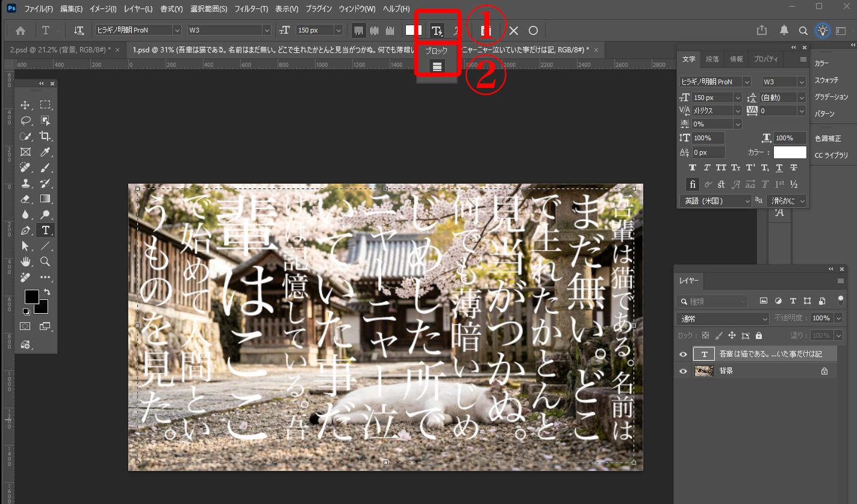Toggle faux bold formatting in the Character panel

click(x=693, y=168)
